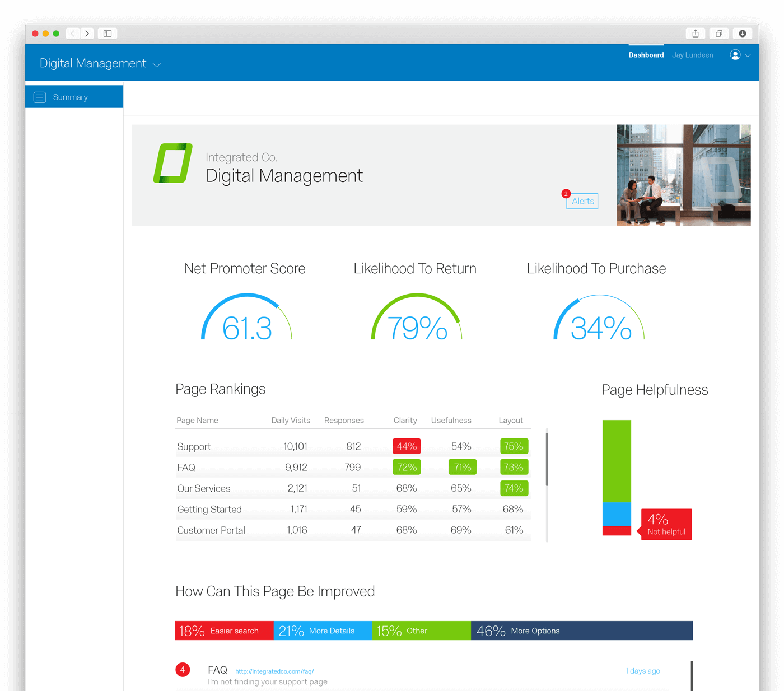Click the browser back arrow
784x691 pixels.
coord(73,34)
